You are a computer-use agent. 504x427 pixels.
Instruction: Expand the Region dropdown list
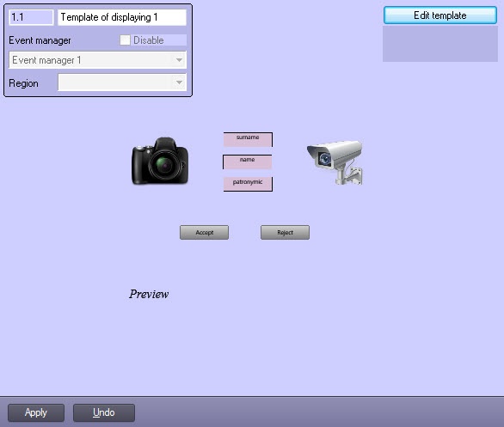tap(122, 82)
